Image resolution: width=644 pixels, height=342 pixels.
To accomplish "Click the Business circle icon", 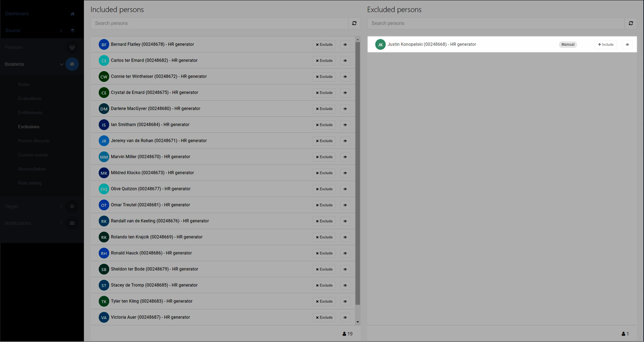I will pyautogui.click(x=72, y=64).
